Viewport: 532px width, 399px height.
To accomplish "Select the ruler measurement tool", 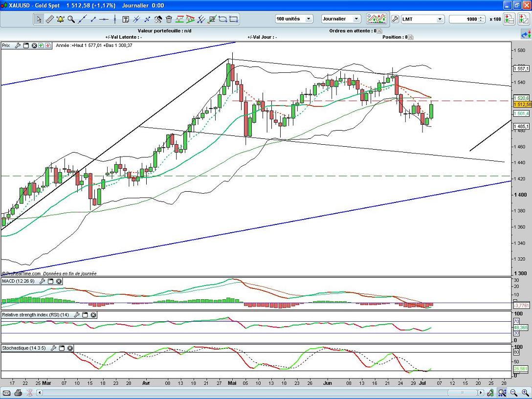I will coord(49,19).
